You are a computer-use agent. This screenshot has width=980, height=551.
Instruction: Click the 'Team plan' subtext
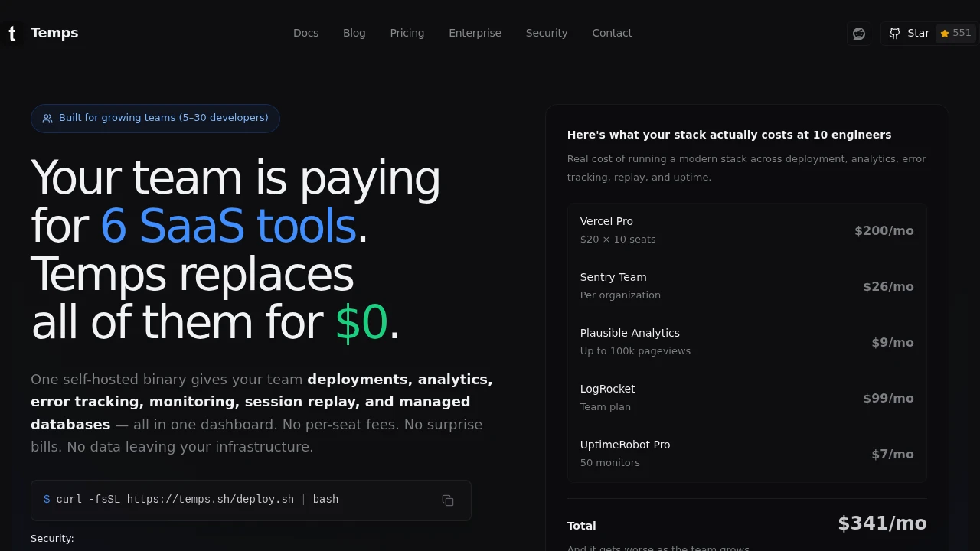pos(606,407)
